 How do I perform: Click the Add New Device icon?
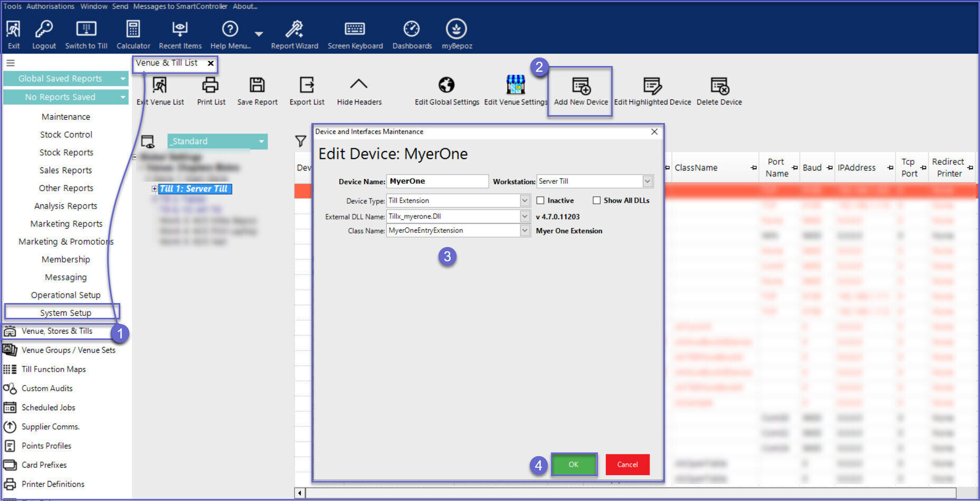(x=581, y=86)
